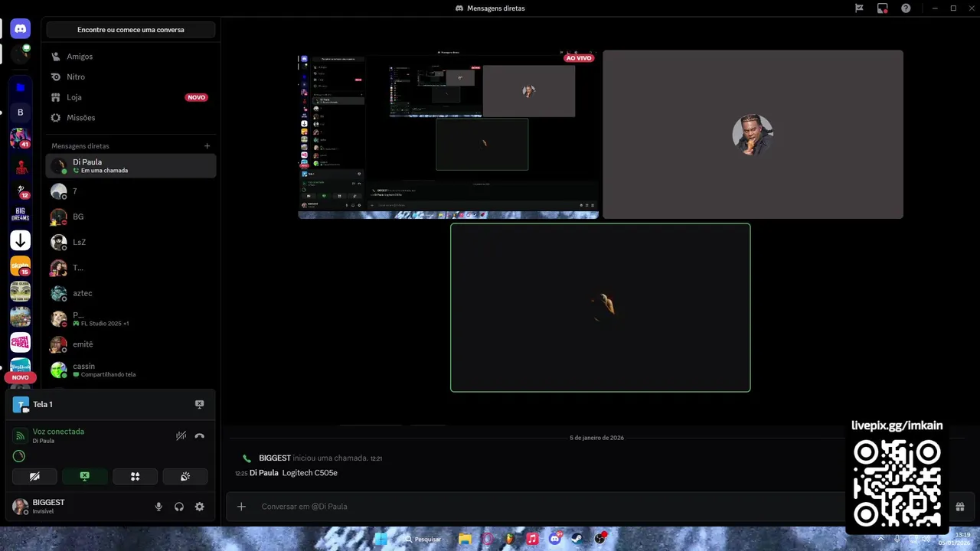Open Discord from the taskbar

[554, 539]
